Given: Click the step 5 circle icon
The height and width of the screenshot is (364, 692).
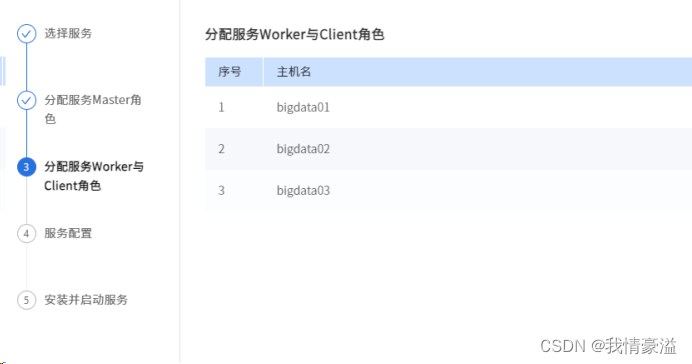Looking at the screenshot, I should 26,300.
